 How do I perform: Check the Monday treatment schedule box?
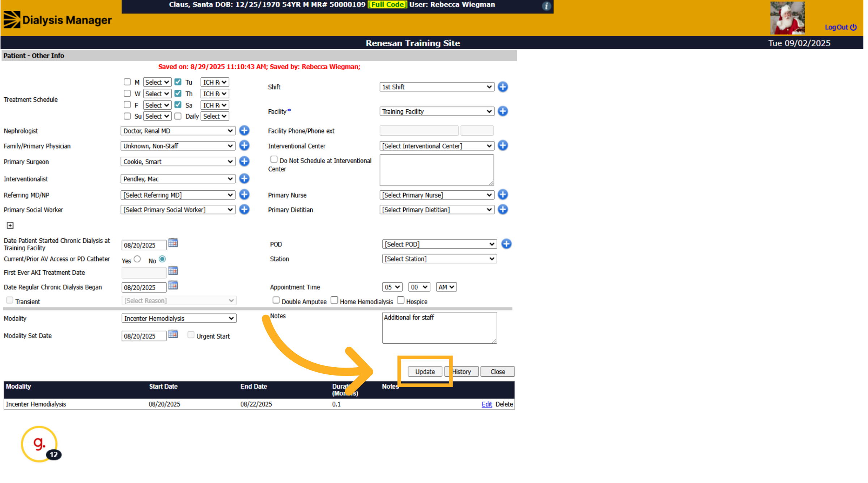point(128,82)
